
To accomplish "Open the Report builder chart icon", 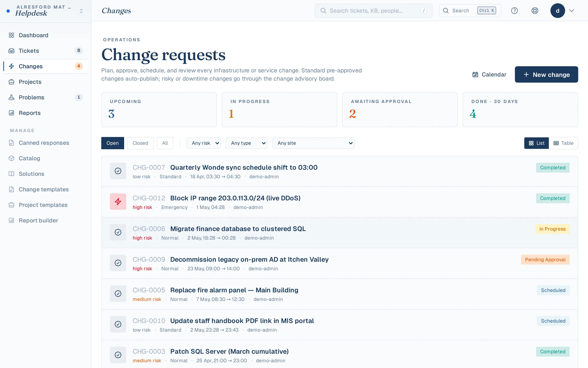I will tap(11, 221).
